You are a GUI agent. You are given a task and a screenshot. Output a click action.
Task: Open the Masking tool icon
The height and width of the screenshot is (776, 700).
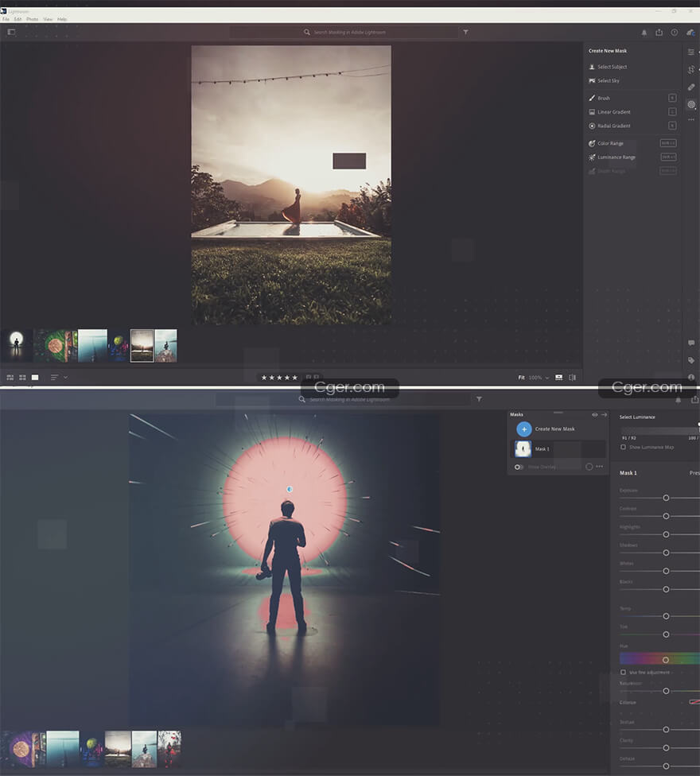(691, 104)
